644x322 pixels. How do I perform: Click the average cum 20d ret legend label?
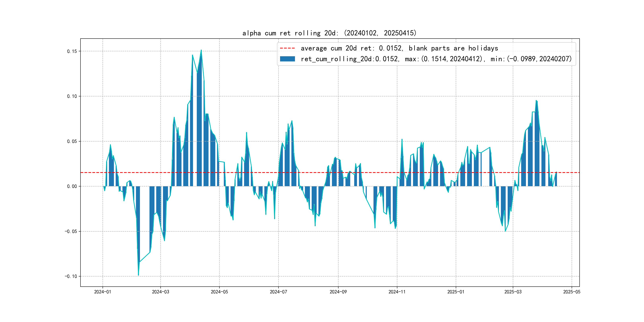click(x=399, y=48)
